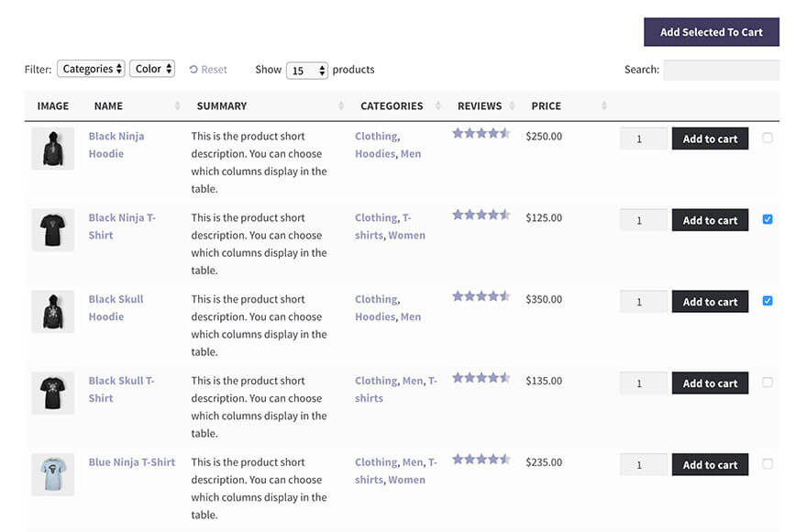
Task: Sort products using the Reviews column arrow
Action: (x=514, y=105)
